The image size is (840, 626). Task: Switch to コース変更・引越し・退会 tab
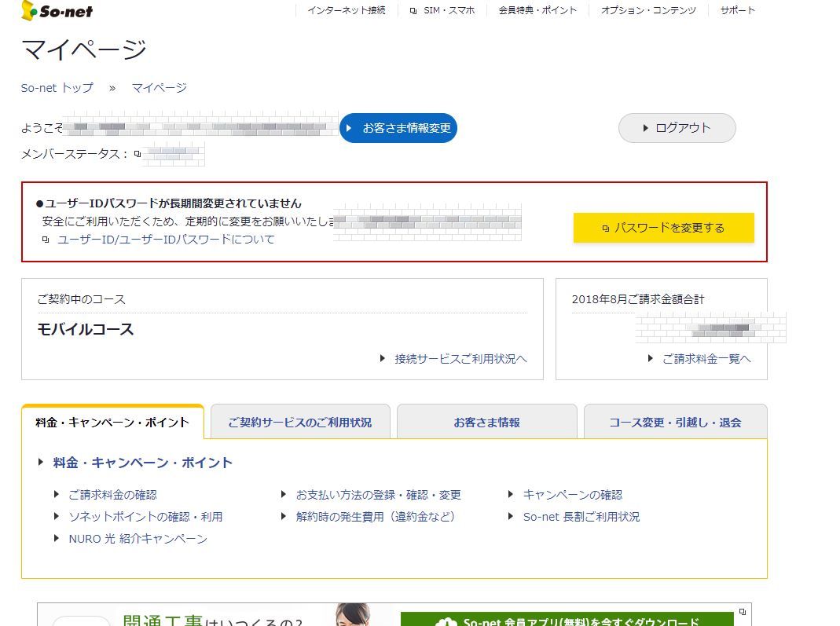coord(675,422)
